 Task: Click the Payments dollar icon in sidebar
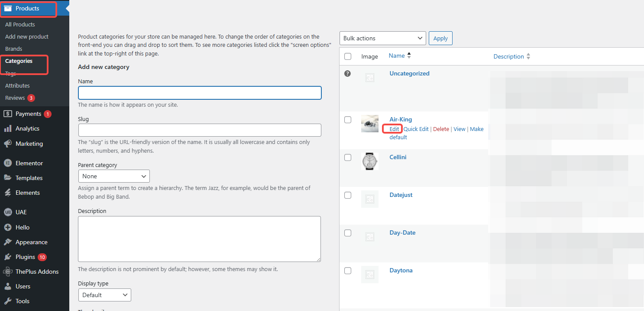point(8,114)
